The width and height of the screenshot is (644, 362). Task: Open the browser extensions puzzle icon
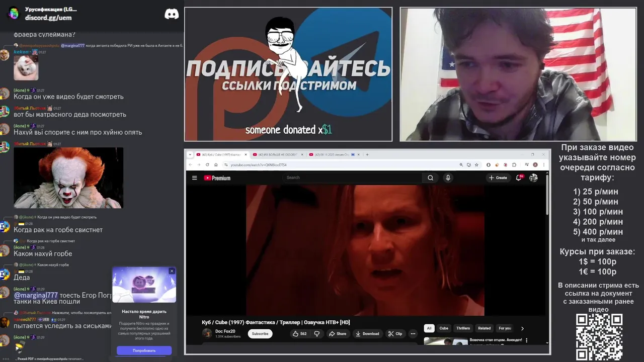click(x=514, y=164)
